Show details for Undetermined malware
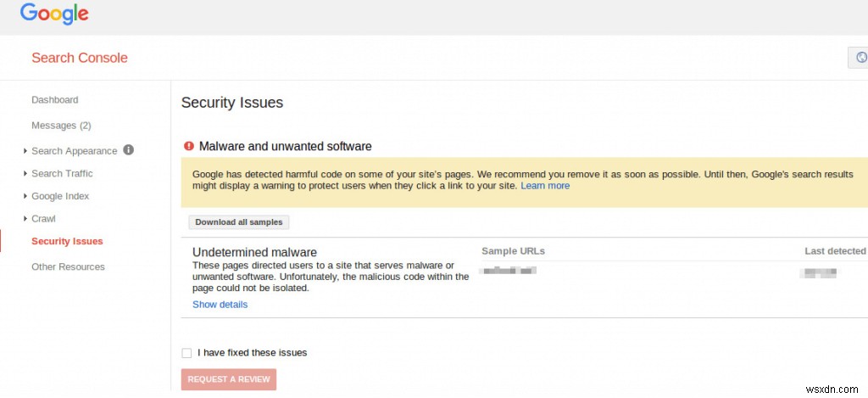Image resolution: width=868 pixels, height=398 pixels. point(220,305)
